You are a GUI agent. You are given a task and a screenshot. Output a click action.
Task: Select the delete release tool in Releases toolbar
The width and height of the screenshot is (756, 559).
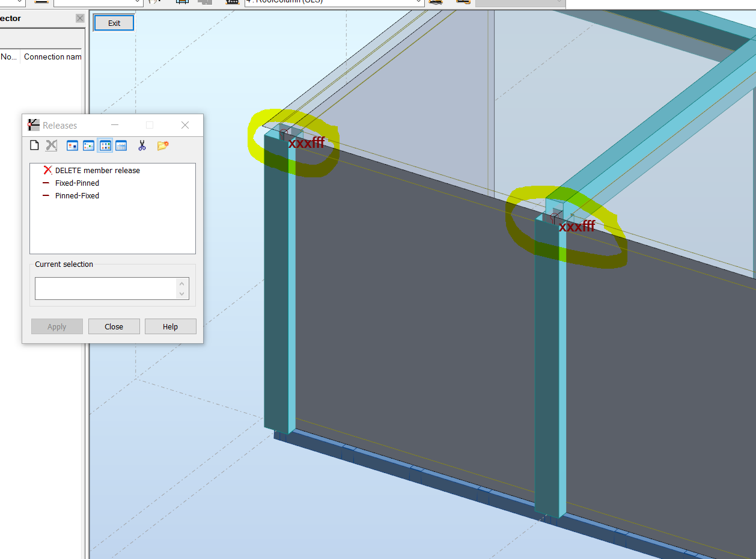51,145
